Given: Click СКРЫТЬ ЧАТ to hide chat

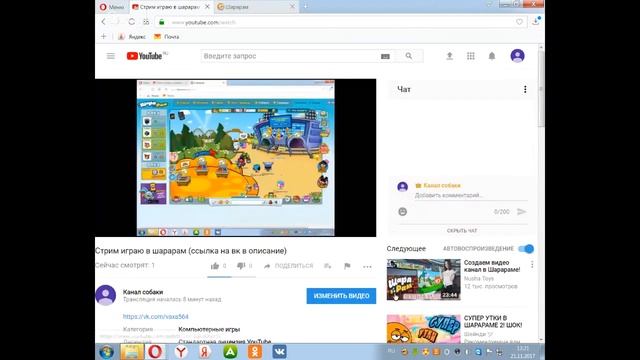Looking at the screenshot, I should pyautogui.click(x=462, y=231).
